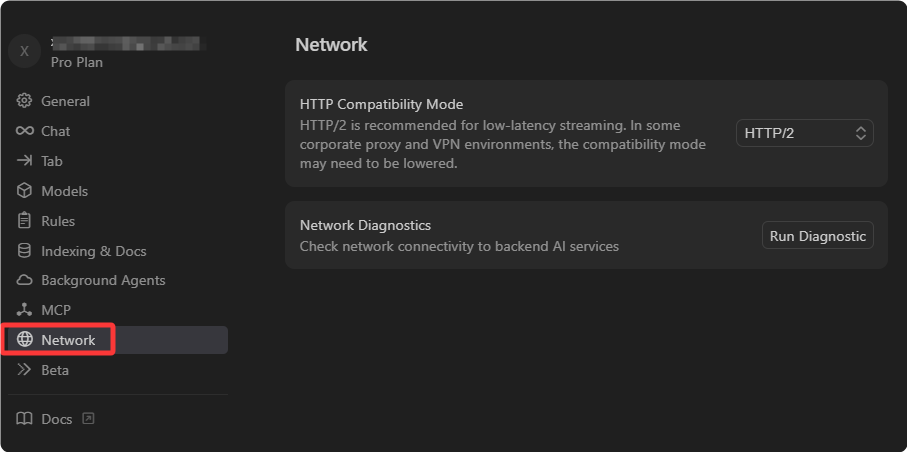The height and width of the screenshot is (452, 907).
Task: Click the General gear icon
Action: pos(24,101)
